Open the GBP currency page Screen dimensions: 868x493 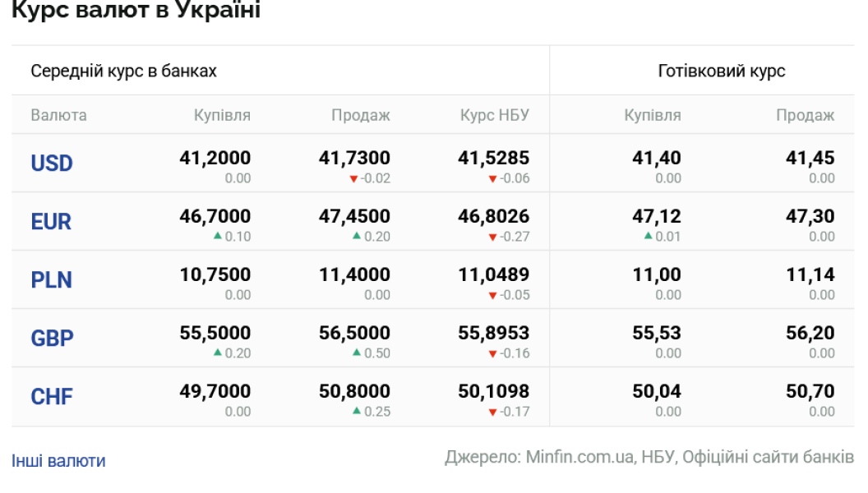pyautogui.click(x=52, y=339)
